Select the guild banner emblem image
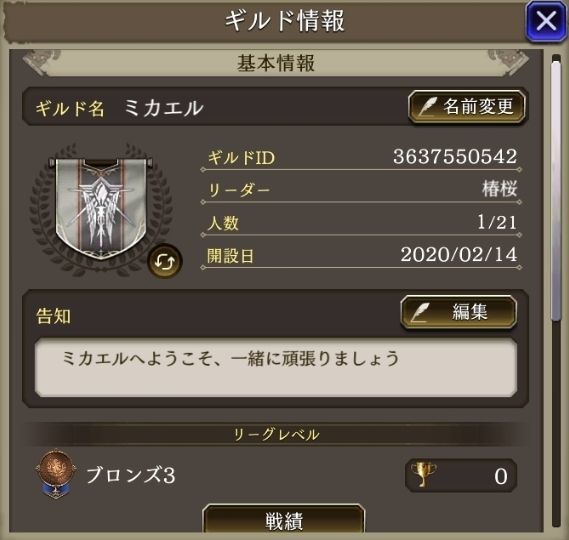 (x=101, y=208)
